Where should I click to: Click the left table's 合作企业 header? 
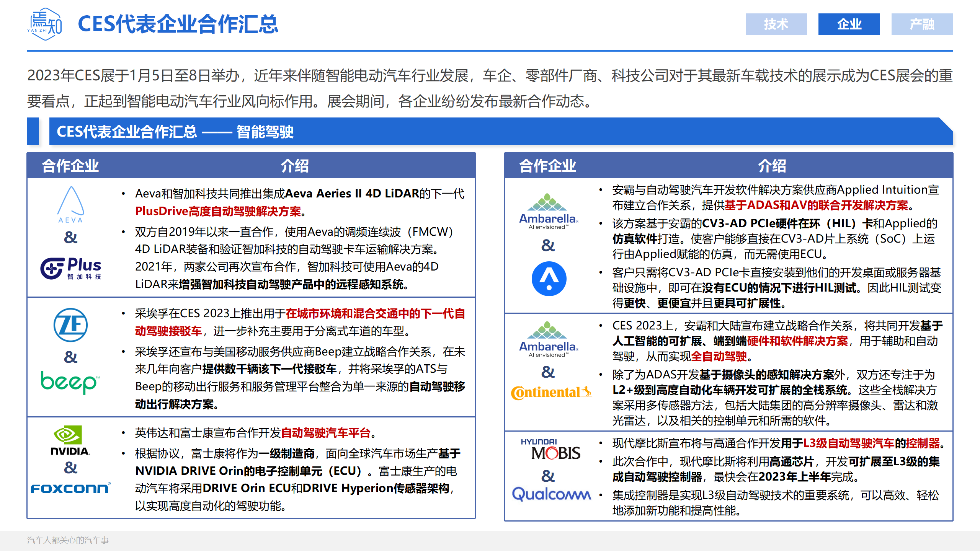pos(70,166)
